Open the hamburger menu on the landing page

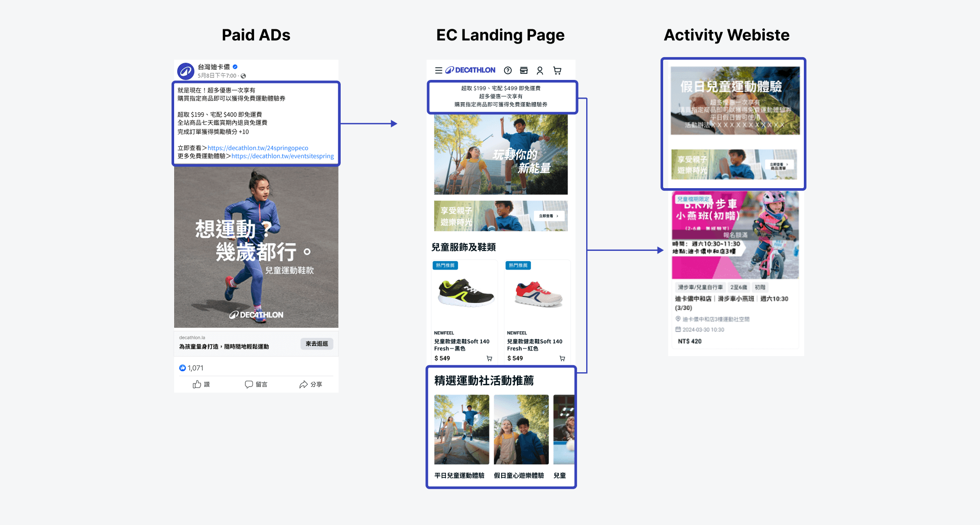439,70
